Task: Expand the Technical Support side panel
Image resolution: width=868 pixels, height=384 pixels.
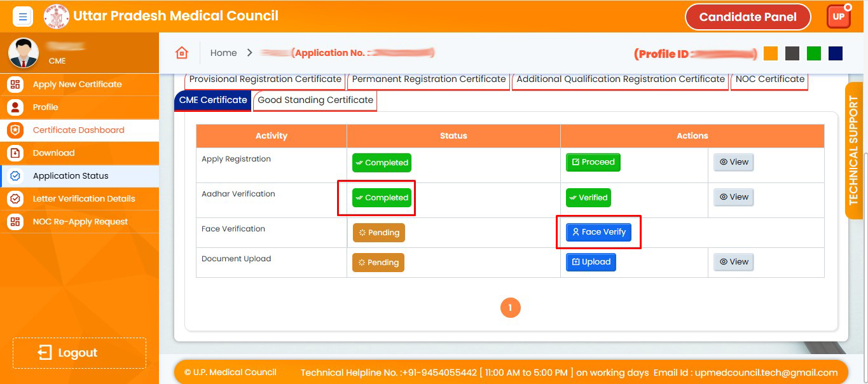Action: click(x=853, y=151)
